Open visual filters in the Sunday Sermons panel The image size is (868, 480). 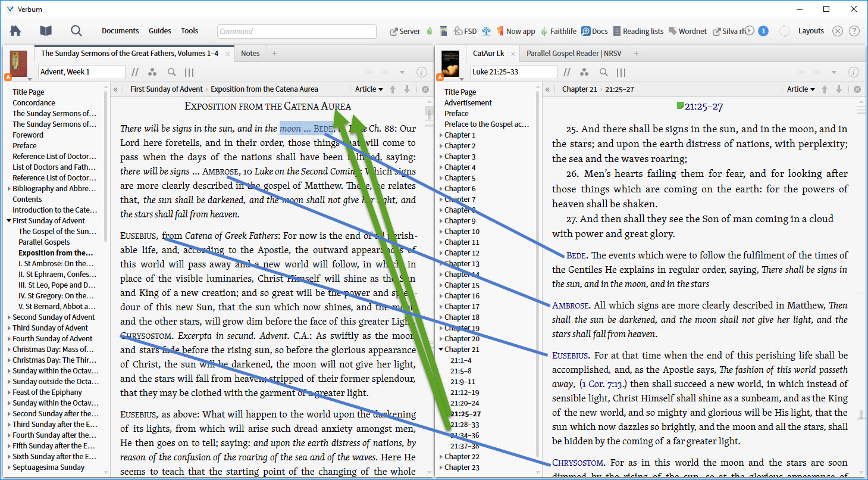pos(152,72)
